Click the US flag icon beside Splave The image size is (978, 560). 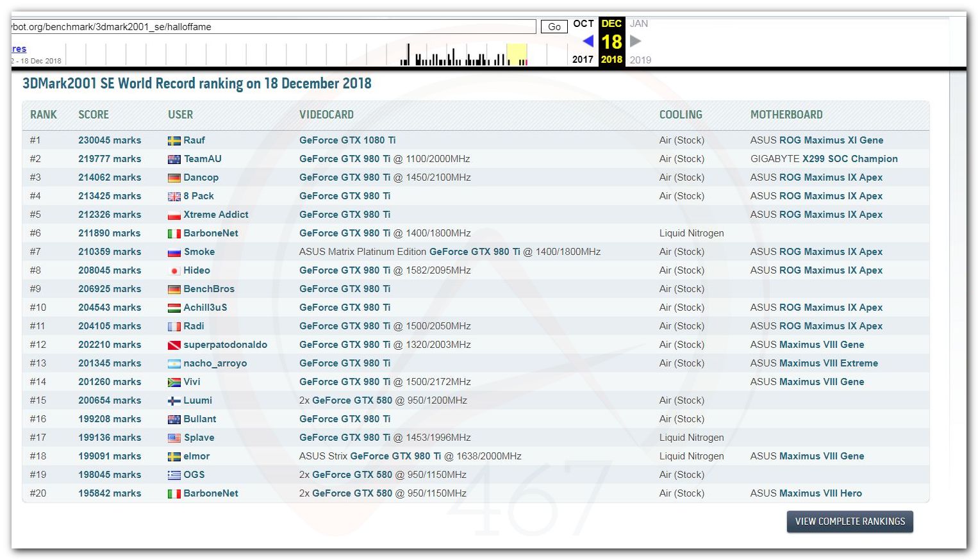[x=174, y=438]
